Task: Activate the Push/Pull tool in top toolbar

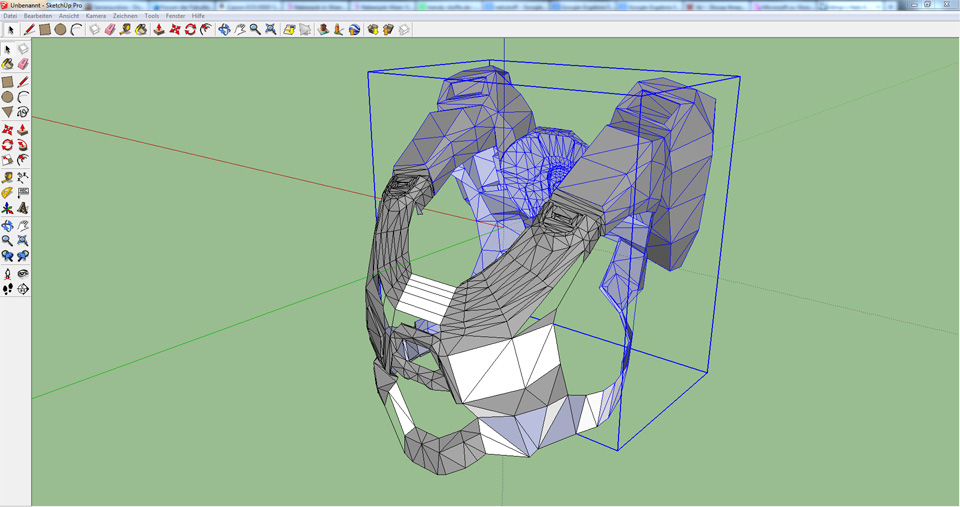Action: pyautogui.click(x=158, y=30)
